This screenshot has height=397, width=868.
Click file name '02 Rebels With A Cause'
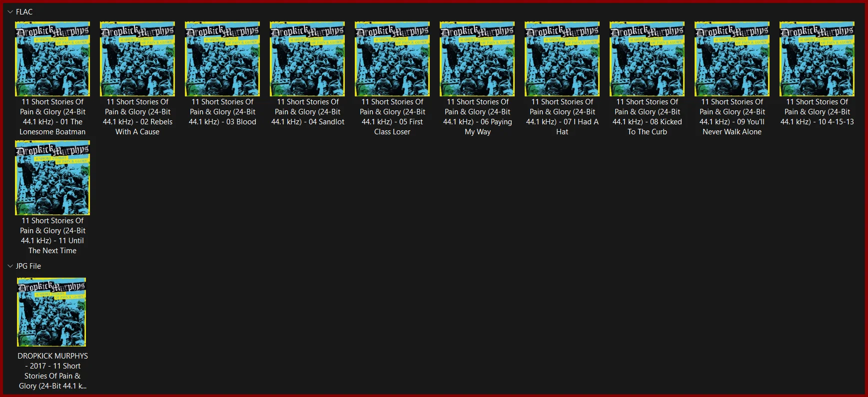click(137, 117)
